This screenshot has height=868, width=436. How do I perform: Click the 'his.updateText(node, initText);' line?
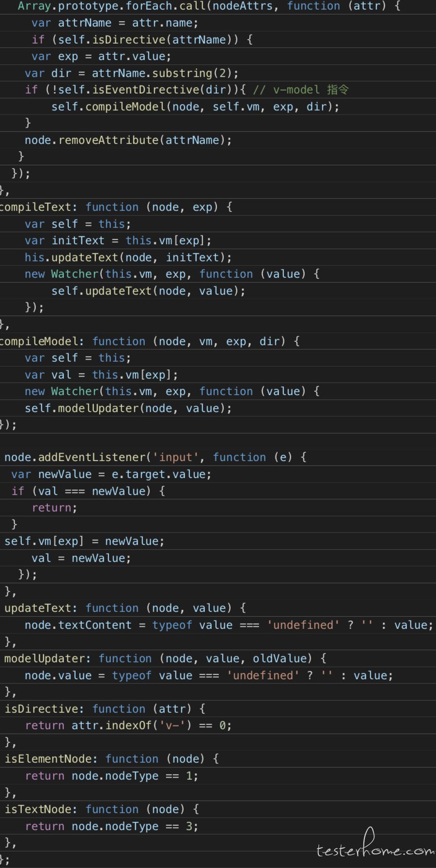coord(128,257)
